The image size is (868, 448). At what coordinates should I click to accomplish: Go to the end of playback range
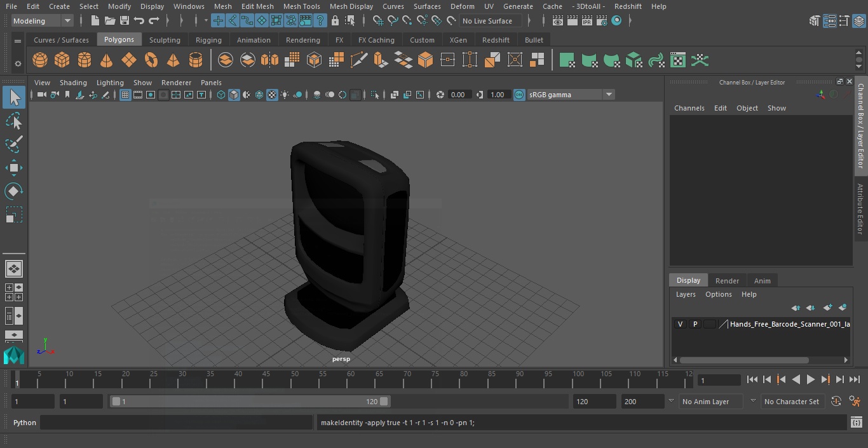pos(855,379)
